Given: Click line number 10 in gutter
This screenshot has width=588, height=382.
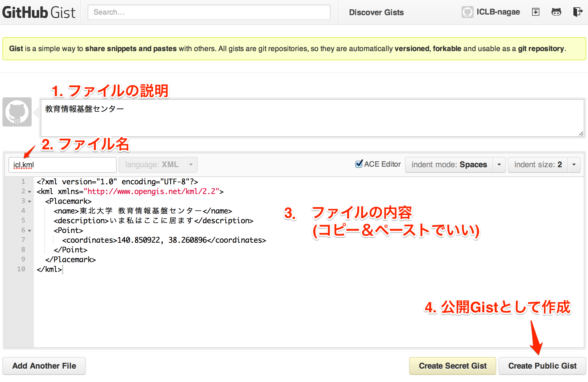Looking at the screenshot, I should [x=21, y=269].
